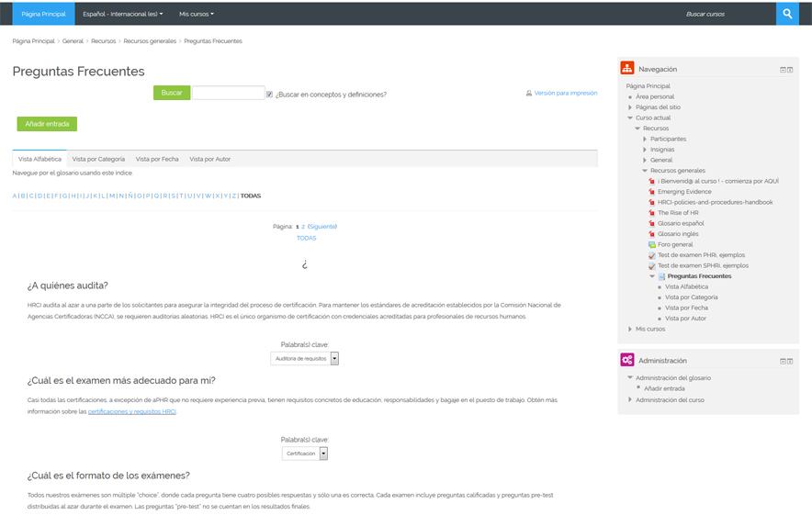Switch to Vista por Categoría tab
This screenshot has height=515, width=812.
(98, 159)
